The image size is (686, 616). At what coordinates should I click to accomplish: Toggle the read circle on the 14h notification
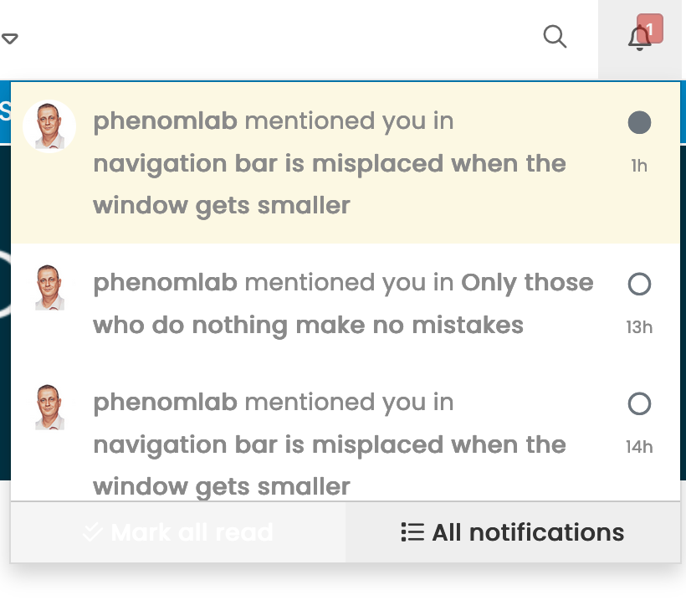pos(639,405)
